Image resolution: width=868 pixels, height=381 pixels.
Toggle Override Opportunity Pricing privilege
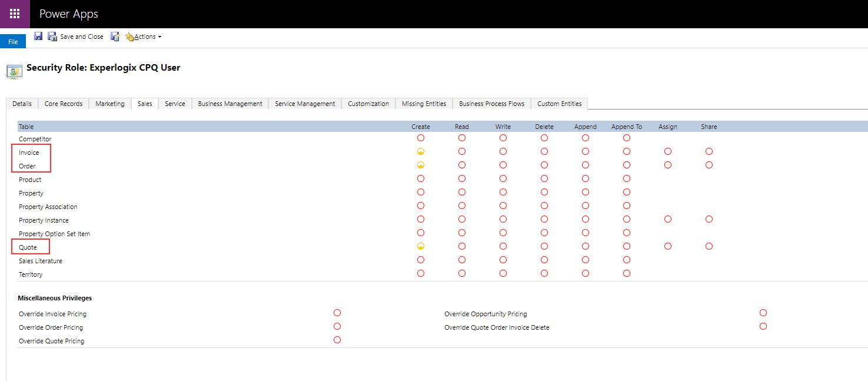pos(763,313)
